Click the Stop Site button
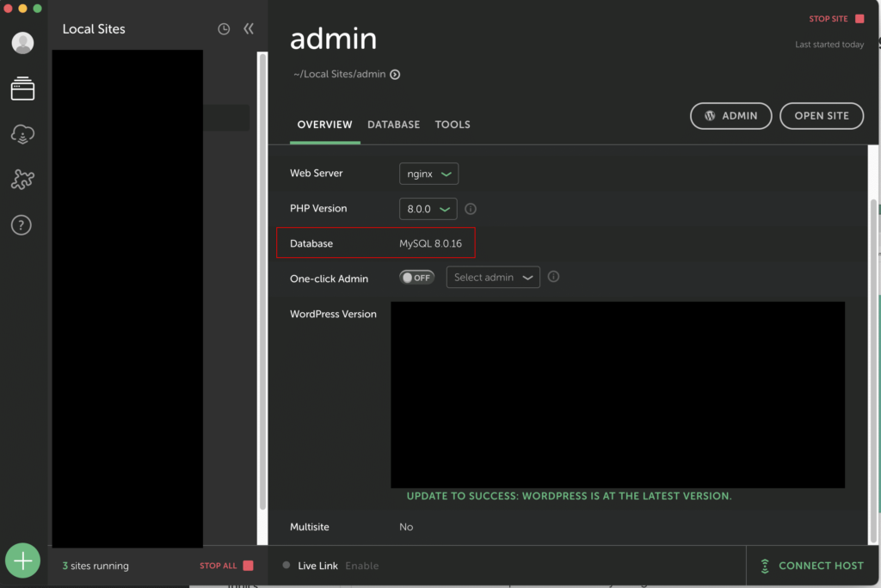The height and width of the screenshot is (588, 881). (x=835, y=19)
